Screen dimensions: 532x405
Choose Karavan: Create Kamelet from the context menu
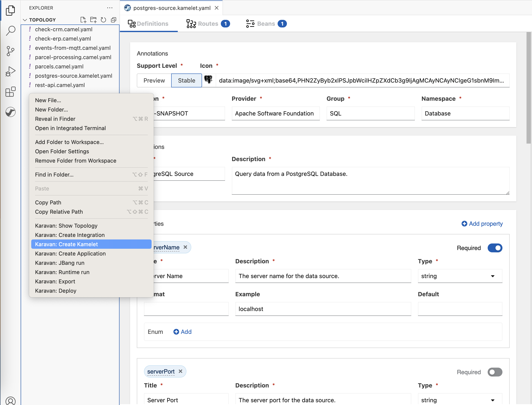coord(66,244)
